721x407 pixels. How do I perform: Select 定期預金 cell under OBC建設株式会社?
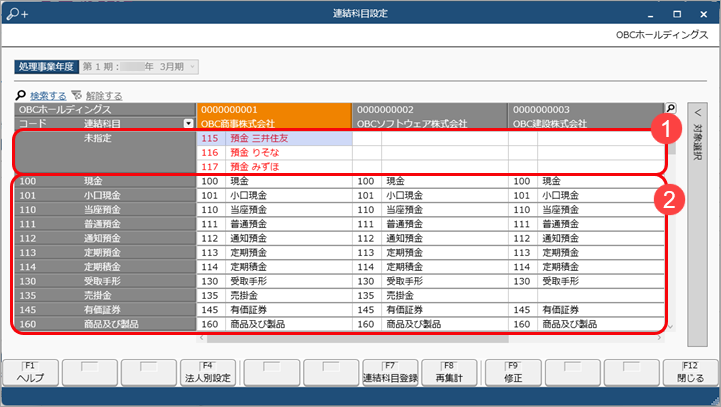tap(601, 252)
